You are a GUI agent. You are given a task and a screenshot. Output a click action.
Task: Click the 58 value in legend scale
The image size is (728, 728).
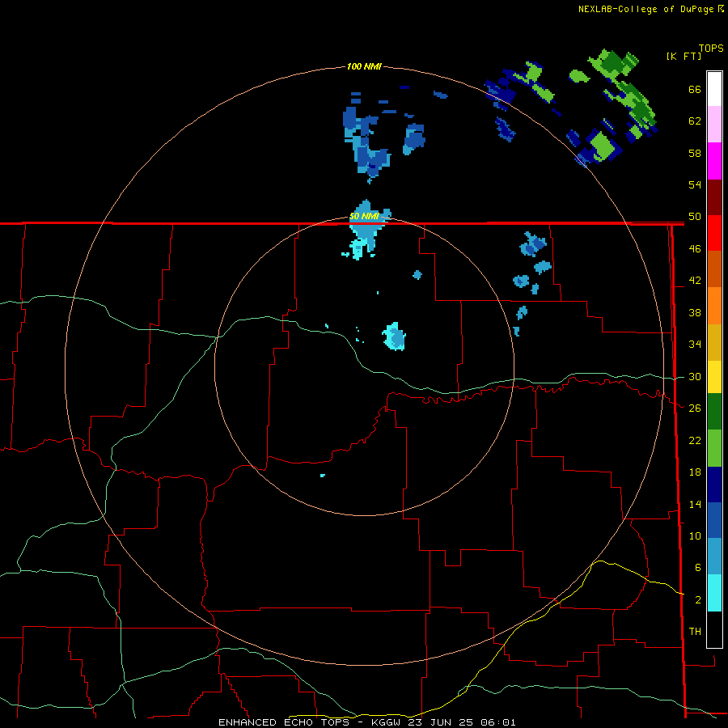pyautogui.click(x=695, y=153)
